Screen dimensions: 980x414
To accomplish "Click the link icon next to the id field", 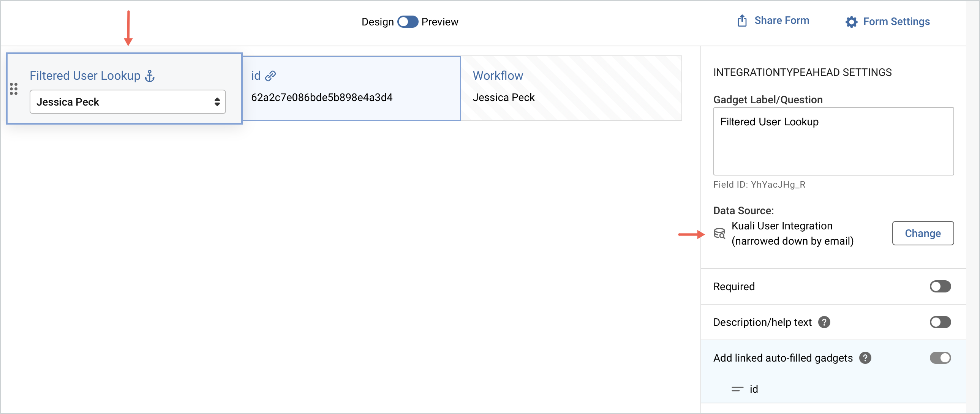I will point(271,75).
